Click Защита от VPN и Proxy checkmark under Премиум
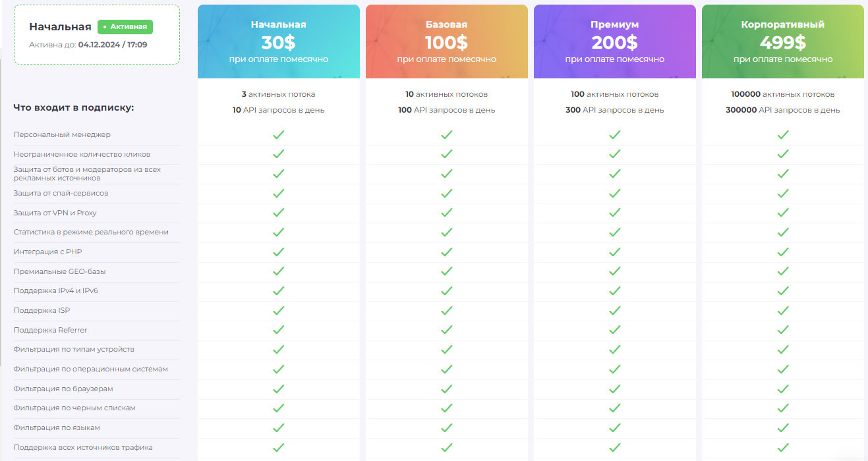Screen dimensions: 868x461 [615, 213]
